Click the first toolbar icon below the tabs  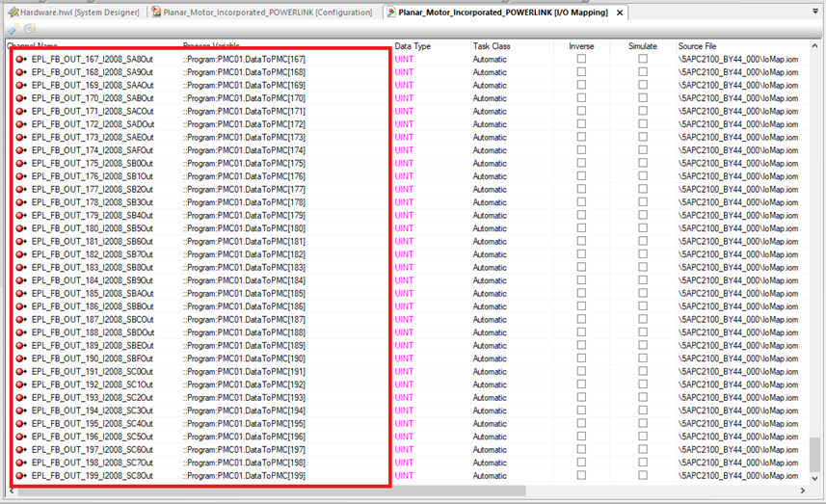coord(11,29)
